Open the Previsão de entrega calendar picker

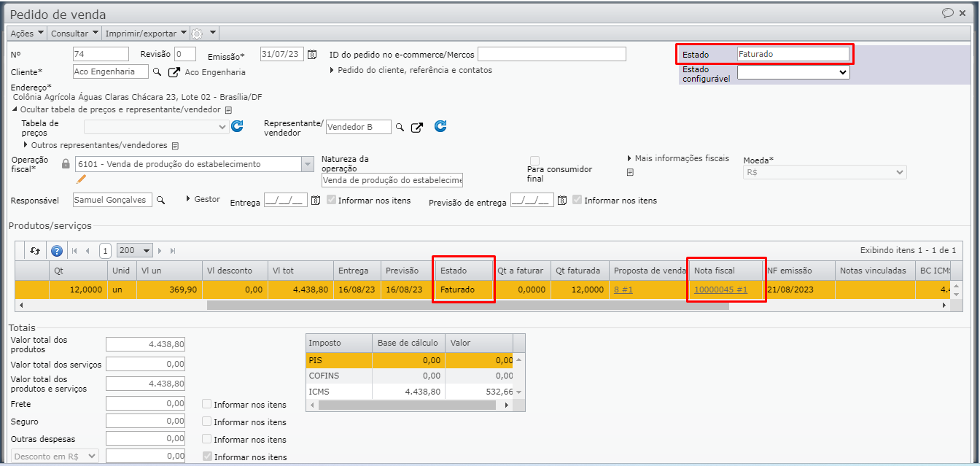[561, 201]
